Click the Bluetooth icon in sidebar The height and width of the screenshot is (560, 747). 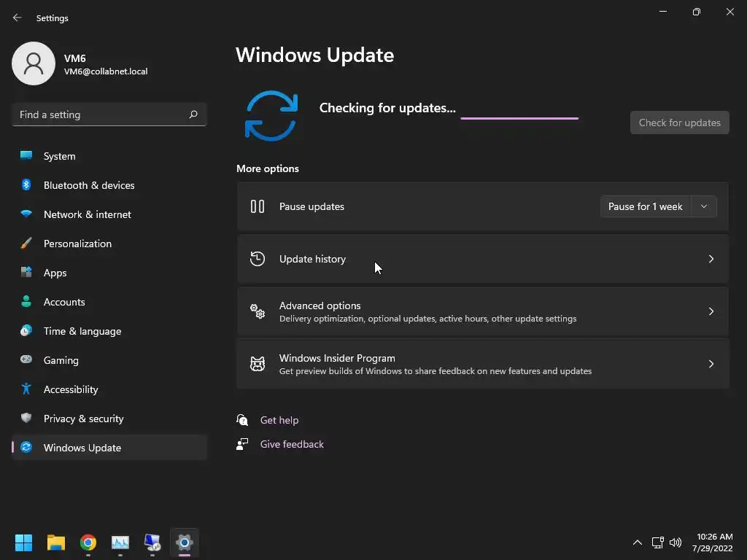pos(26,184)
